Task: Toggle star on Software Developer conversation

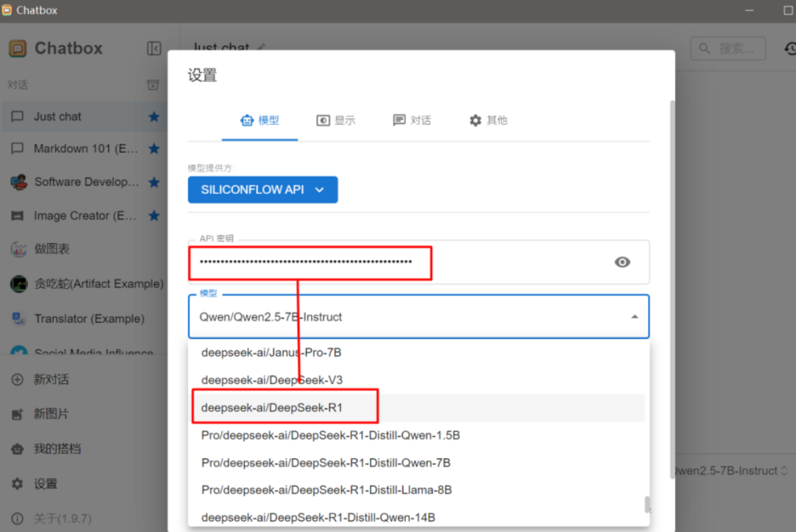Action: [x=154, y=182]
